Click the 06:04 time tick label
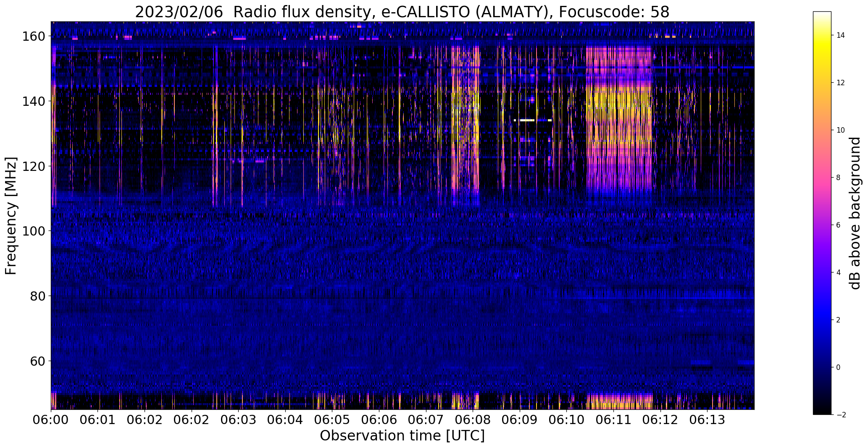 [x=285, y=419]
